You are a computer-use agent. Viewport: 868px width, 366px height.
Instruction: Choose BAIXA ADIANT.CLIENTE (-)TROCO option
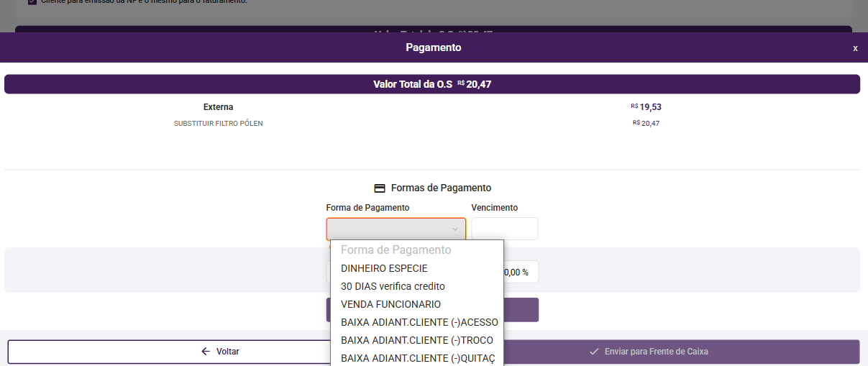(x=417, y=340)
